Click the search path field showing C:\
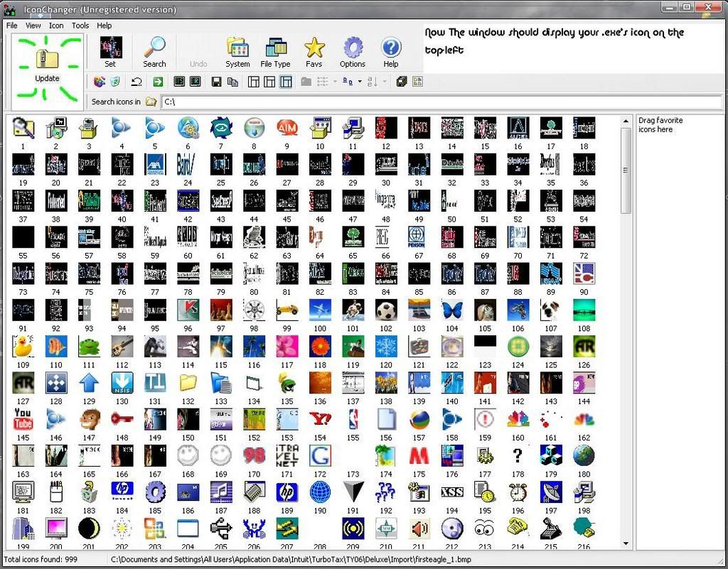The image size is (728, 569). pyautogui.click(x=441, y=102)
